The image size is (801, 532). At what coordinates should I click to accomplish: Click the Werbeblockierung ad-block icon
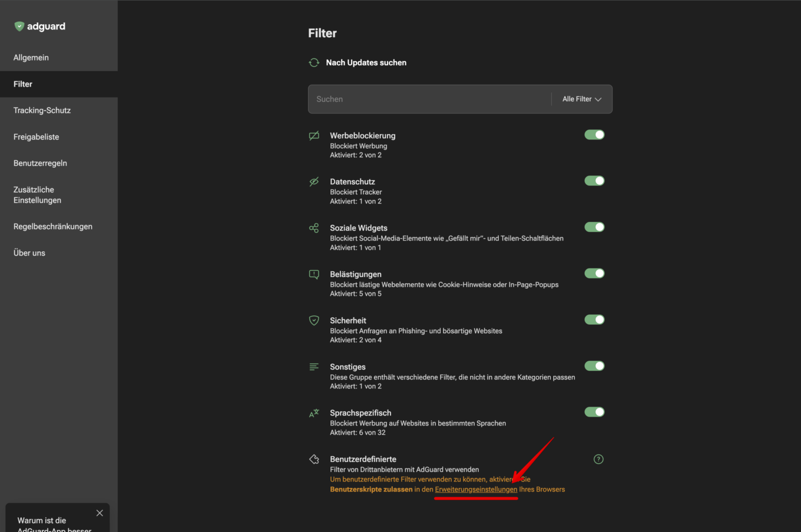click(314, 136)
